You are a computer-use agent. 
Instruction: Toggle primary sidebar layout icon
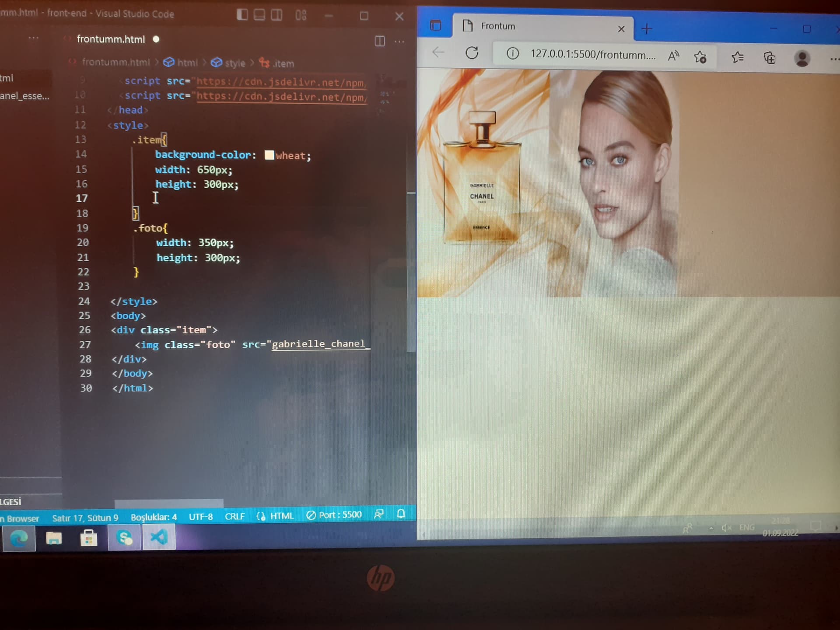click(x=242, y=15)
